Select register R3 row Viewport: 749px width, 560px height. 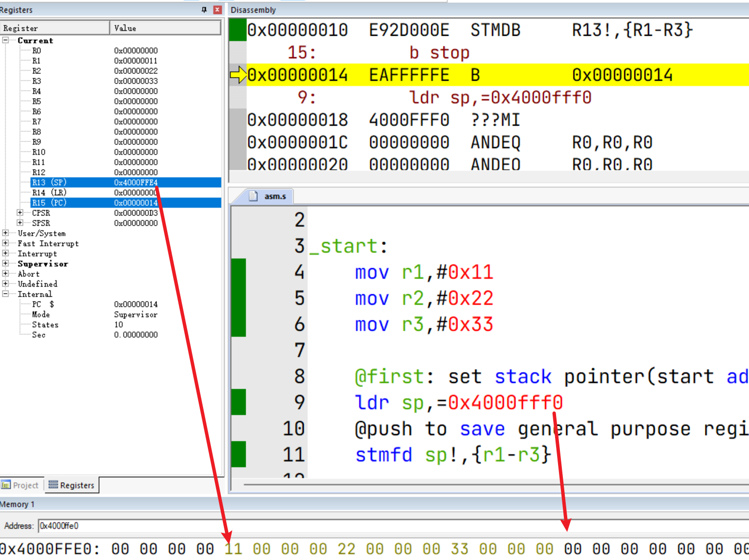126,81
